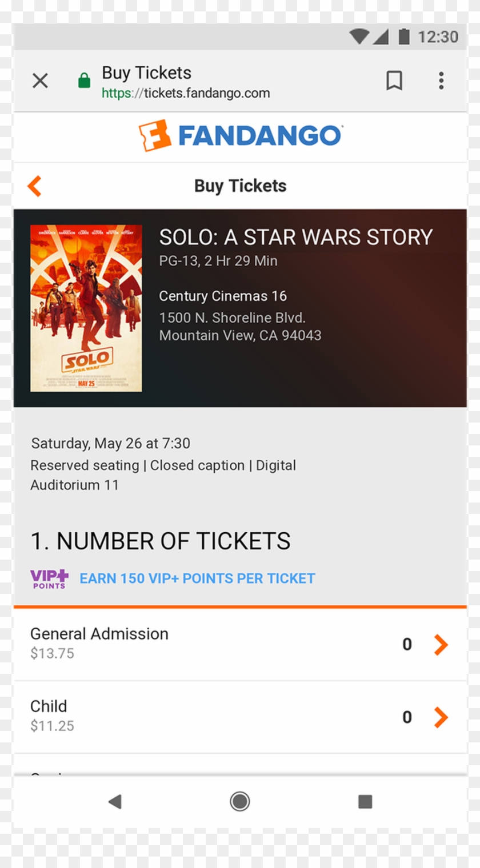Click the tickets.fandango.com URL
The width and height of the screenshot is (480, 868).
(x=186, y=94)
